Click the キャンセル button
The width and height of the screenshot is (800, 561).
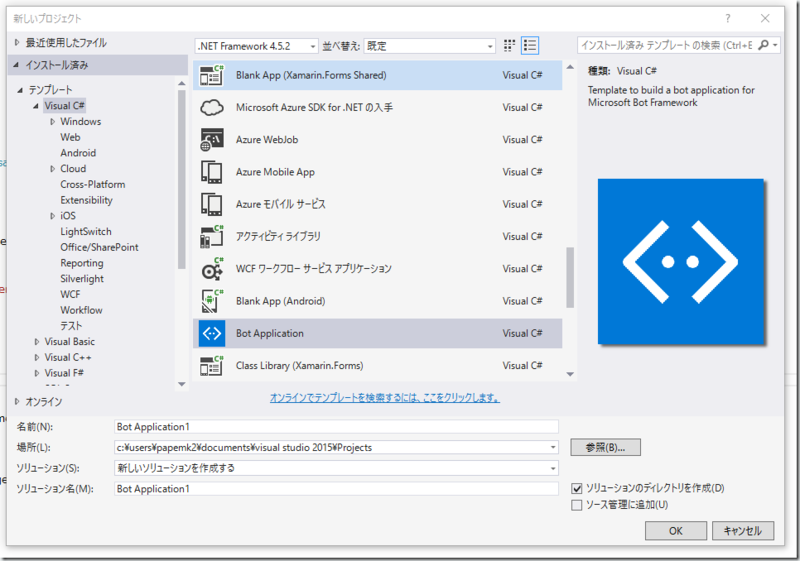coord(743,531)
